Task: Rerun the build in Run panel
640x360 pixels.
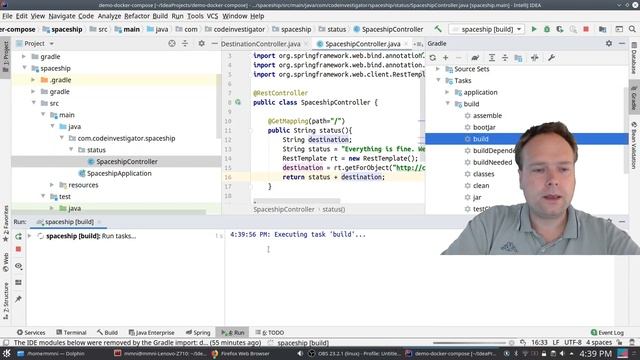Action: [x=18, y=236]
